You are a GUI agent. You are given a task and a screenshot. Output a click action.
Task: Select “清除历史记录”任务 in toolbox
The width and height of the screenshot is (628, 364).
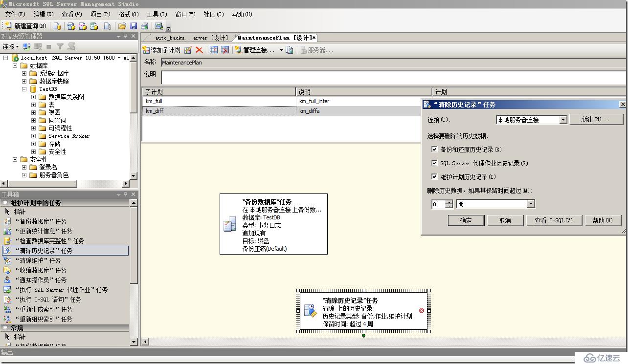point(65,251)
